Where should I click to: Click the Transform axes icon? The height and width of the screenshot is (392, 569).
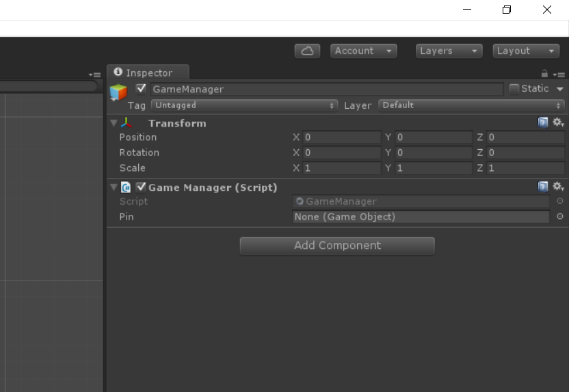126,122
